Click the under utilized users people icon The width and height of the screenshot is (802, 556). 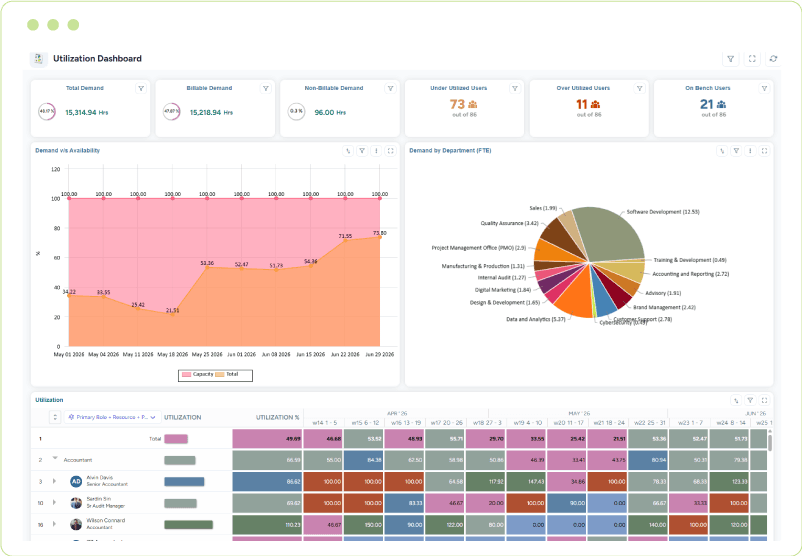tap(473, 104)
